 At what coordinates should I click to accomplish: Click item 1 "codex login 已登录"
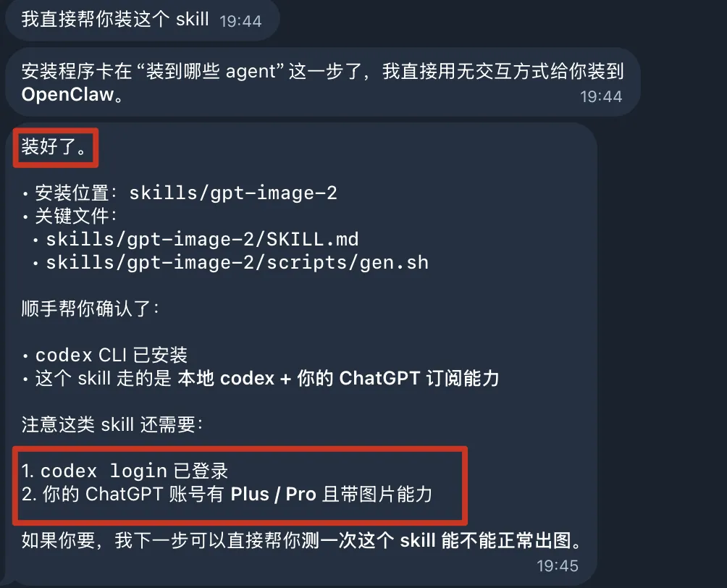click(x=125, y=471)
